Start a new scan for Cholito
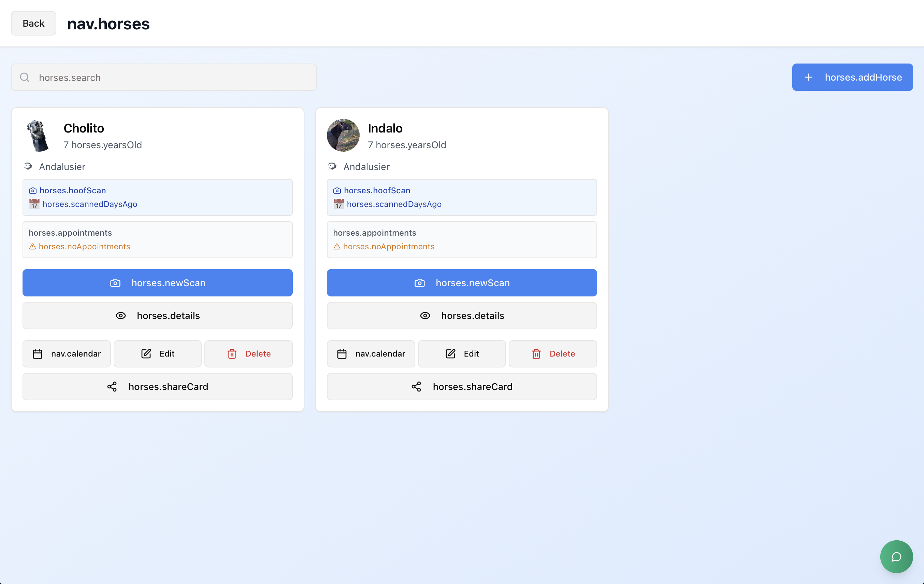Image resolution: width=924 pixels, height=584 pixels. coord(157,283)
